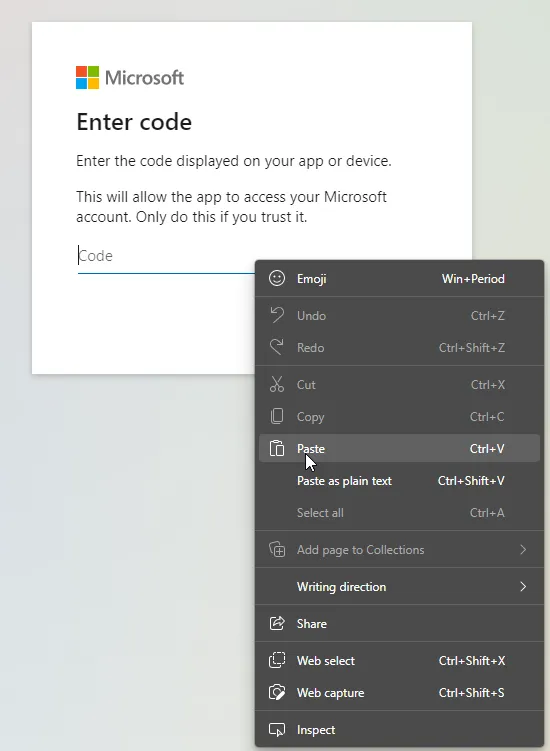Click the Emoji smiley icon
Image resolution: width=550 pixels, height=751 pixels.
click(277, 278)
